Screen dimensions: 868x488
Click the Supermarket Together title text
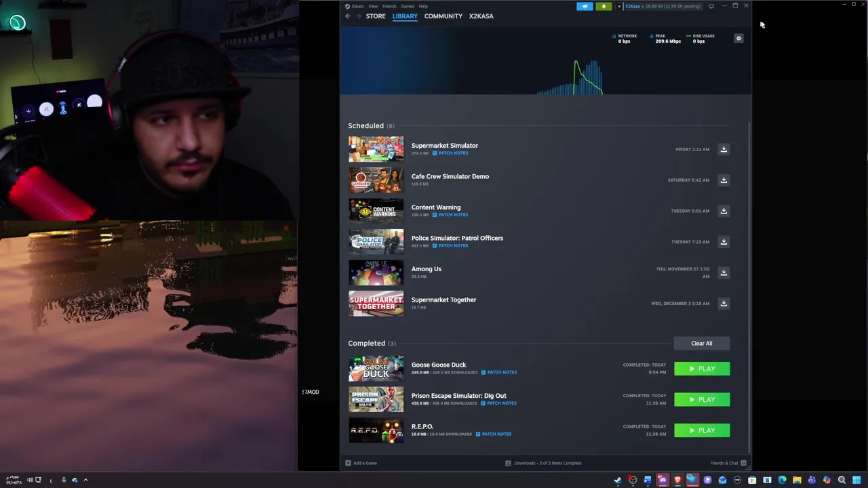443,300
